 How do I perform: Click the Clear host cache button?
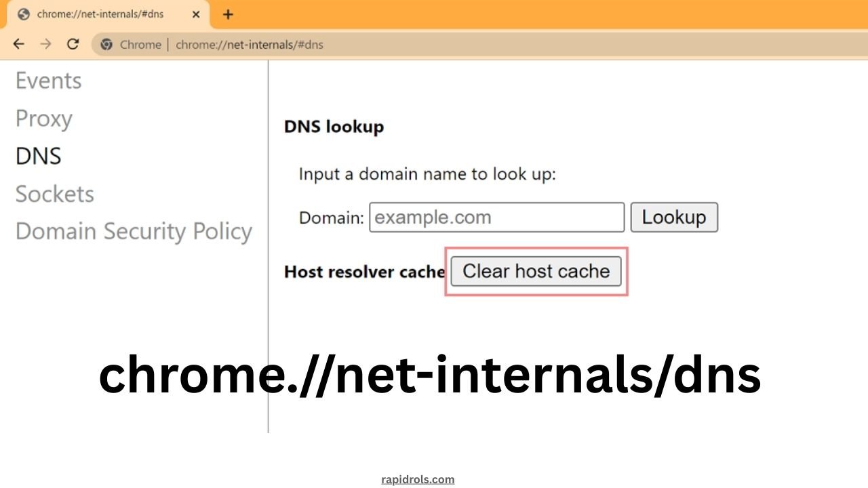tap(536, 271)
